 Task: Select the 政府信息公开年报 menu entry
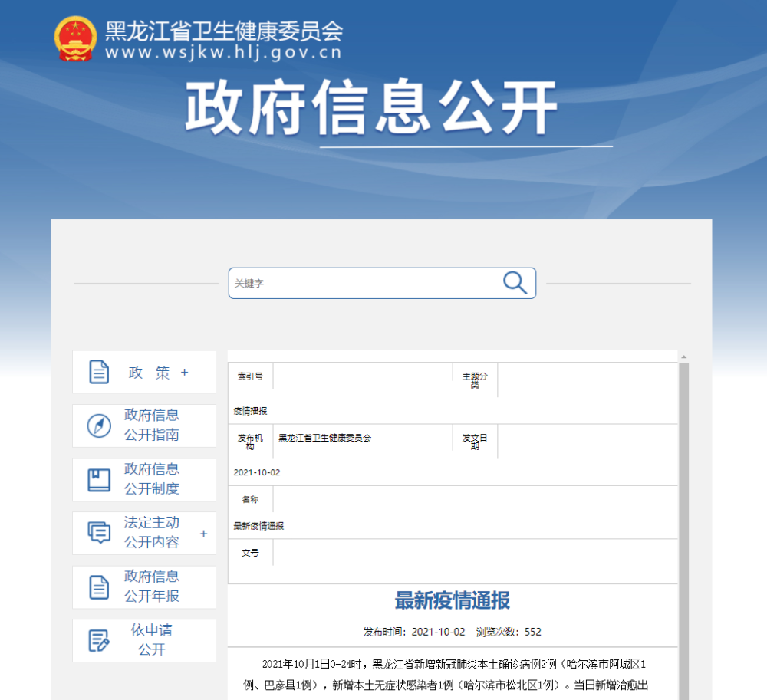pos(152,587)
